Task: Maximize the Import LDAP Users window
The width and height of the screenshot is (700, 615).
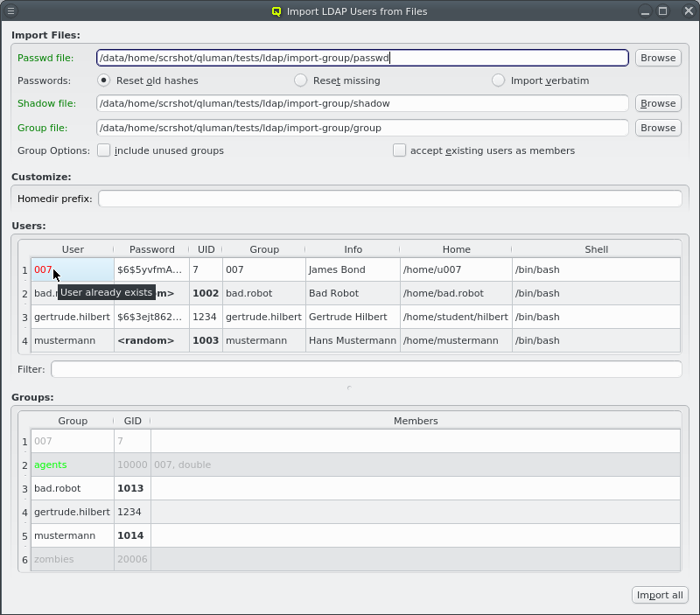Action: [x=663, y=11]
